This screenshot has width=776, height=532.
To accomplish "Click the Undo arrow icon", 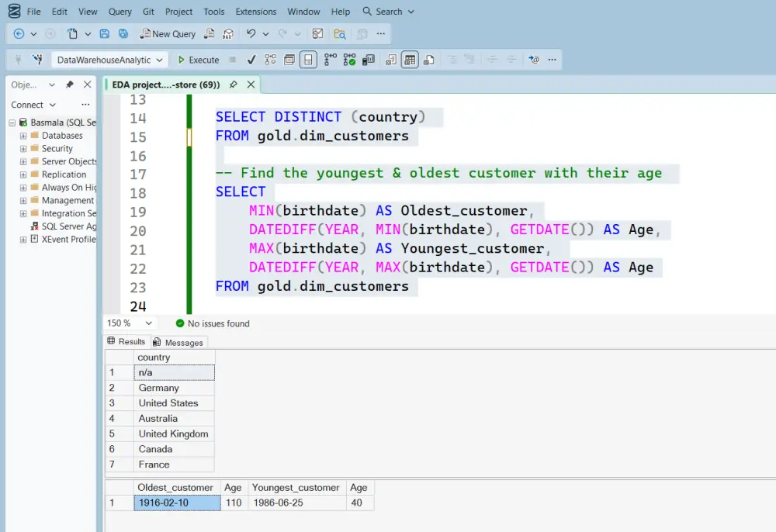I will [251, 33].
